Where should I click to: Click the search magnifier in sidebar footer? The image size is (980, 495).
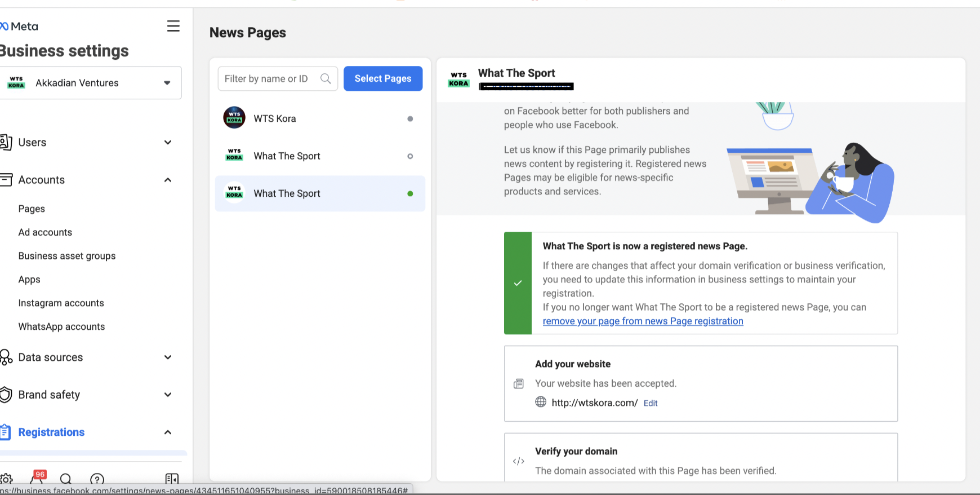(66, 479)
